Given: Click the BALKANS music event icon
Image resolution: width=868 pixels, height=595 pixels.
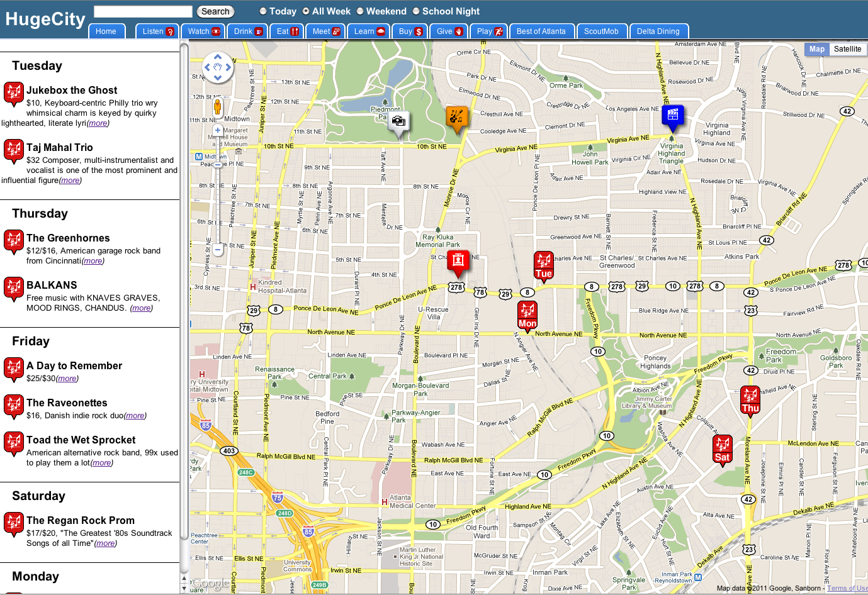Looking at the screenshot, I should coord(14,289).
